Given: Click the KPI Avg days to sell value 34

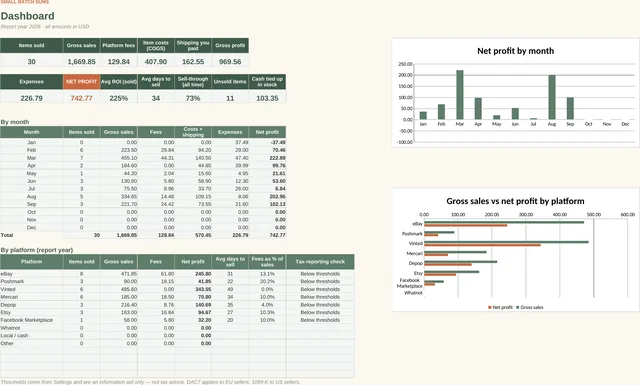Looking at the screenshot, I should tap(156, 98).
